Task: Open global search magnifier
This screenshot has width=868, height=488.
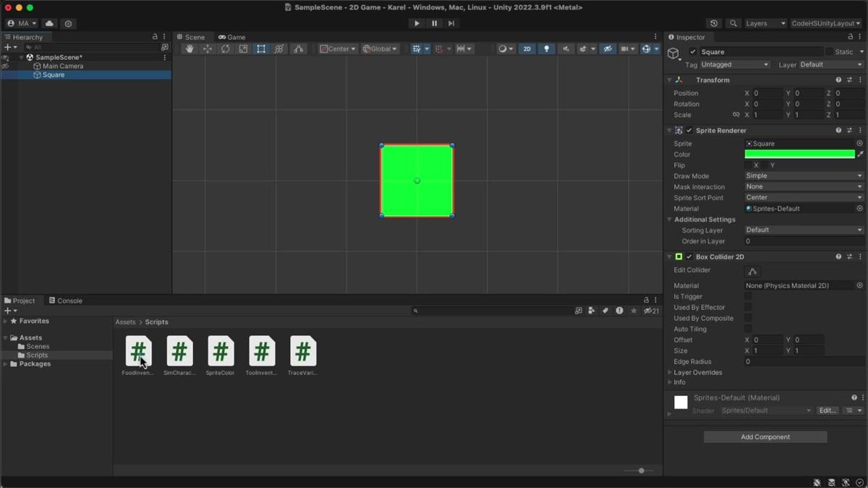Action: [x=732, y=23]
